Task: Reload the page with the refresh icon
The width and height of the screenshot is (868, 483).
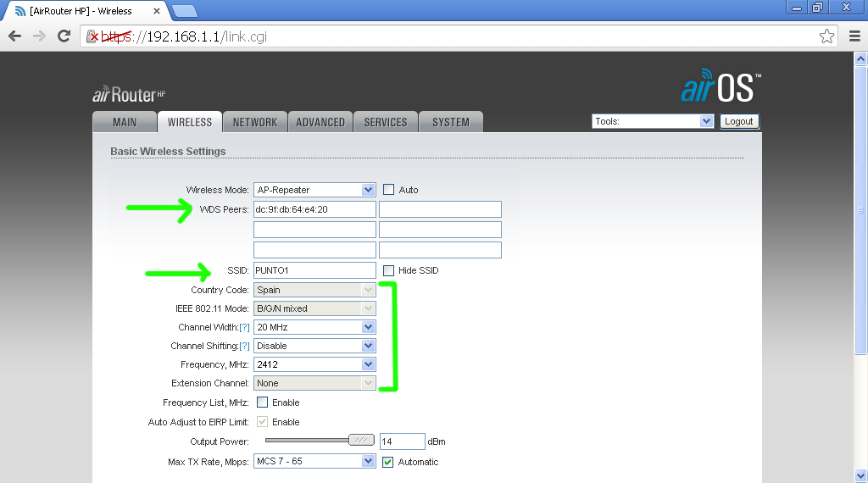Action: point(64,36)
